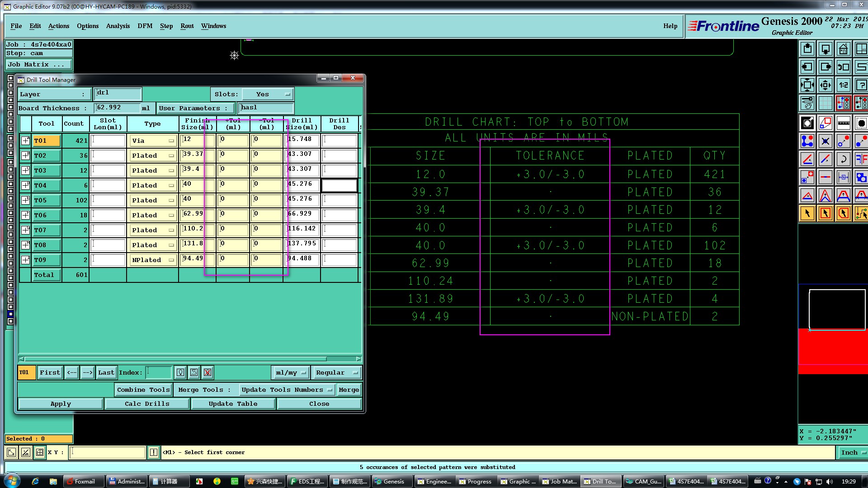Click the 1:2 zoom icon
Viewport: 868px width, 488px height.
tap(843, 85)
